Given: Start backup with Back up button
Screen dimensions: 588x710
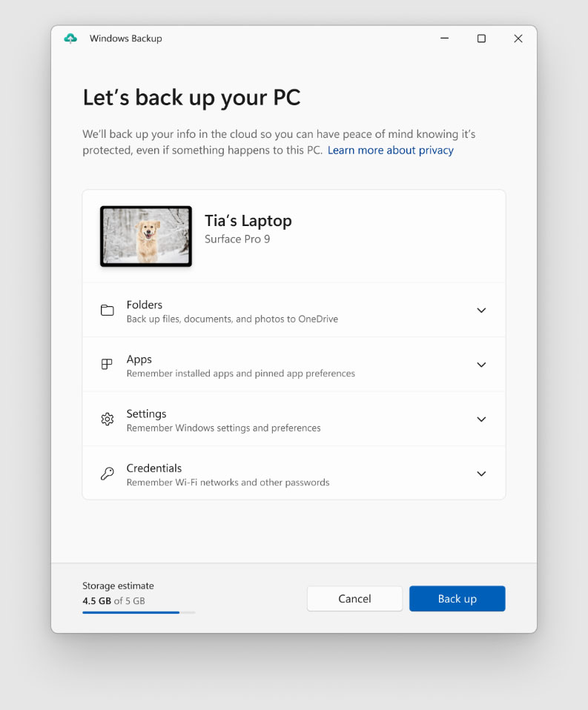Looking at the screenshot, I should 457,599.
